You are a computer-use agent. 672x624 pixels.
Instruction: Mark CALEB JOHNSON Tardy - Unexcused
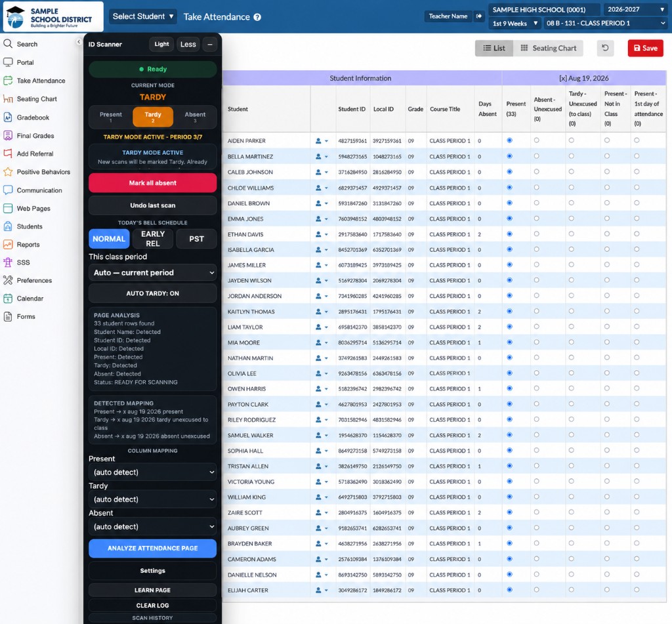(x=572, y=171)
